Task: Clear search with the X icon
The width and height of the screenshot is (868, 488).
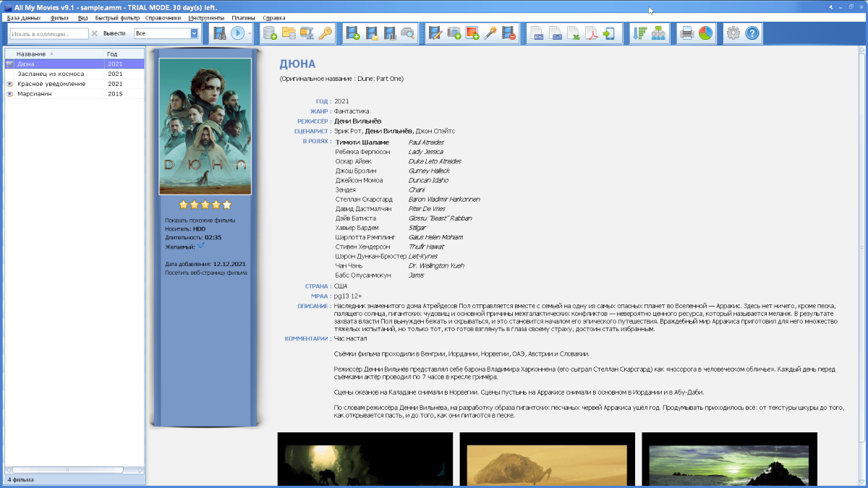Action: [x=94, y=34]
